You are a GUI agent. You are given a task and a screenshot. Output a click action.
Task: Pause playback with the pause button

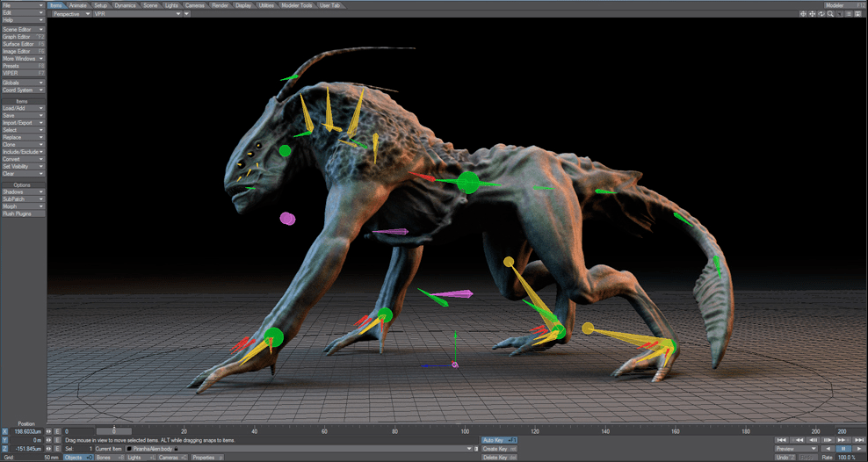tap(843, 449)
